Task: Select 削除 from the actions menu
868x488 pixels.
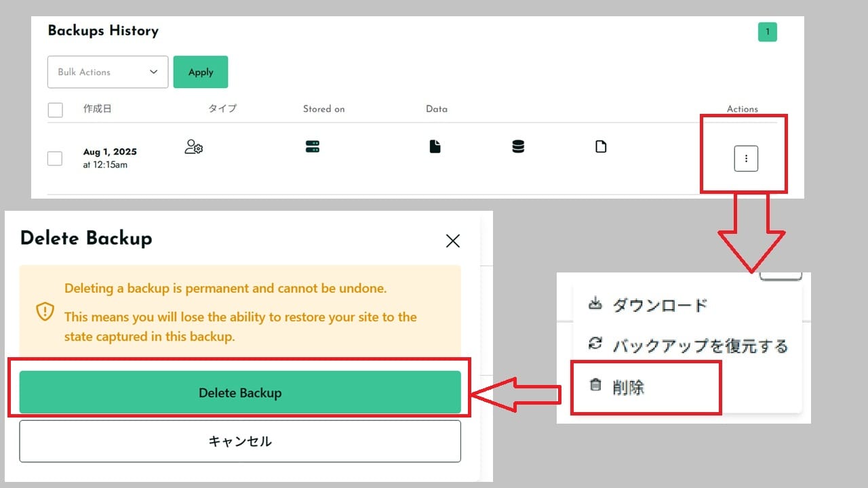Action: (627, 388)
